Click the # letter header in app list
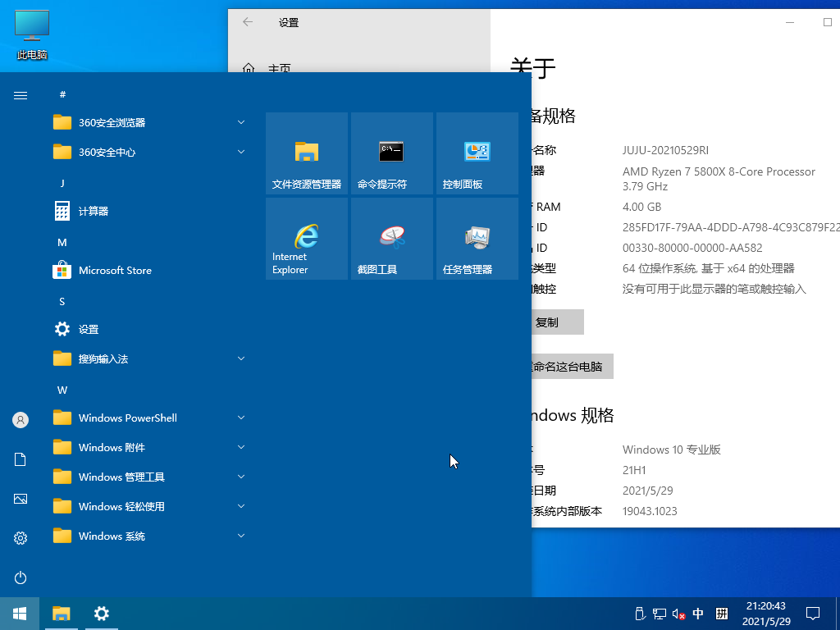 coord(62,95)
